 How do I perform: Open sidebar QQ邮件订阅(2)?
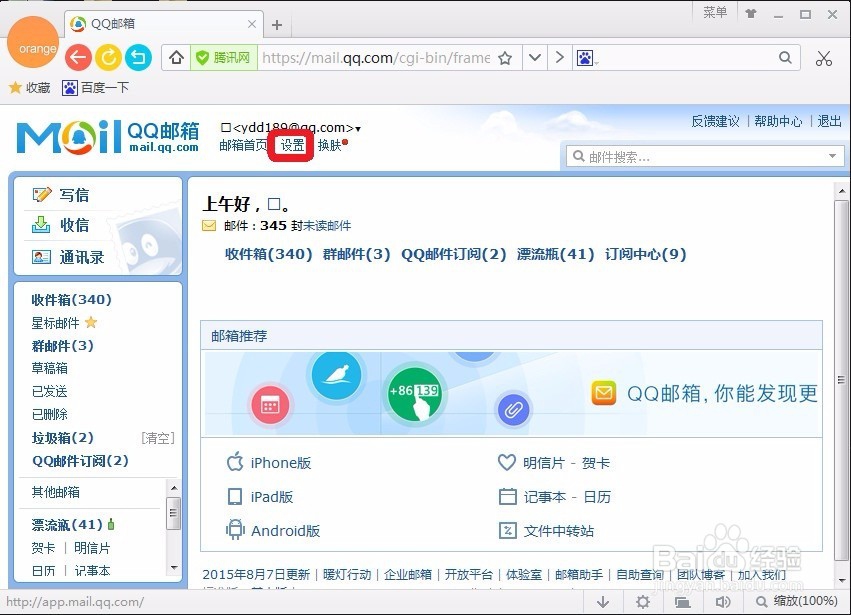(x=80, y=461)
